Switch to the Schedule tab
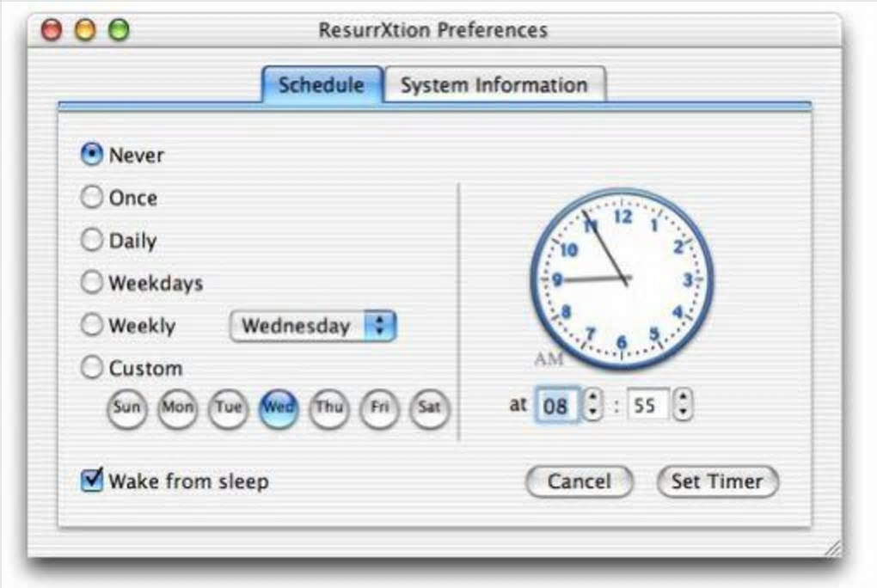The width and height of the screenshot is (877, 588). (x=322, y=84)
